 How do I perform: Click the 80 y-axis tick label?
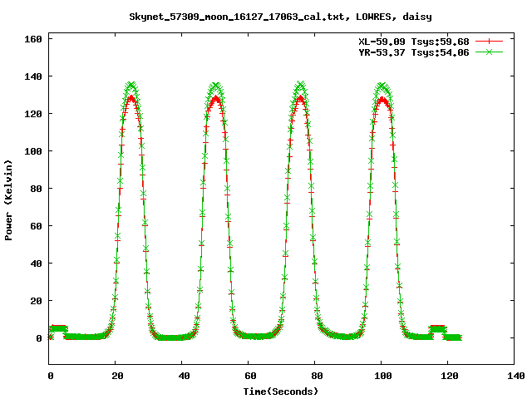click(x=36, y=189)
